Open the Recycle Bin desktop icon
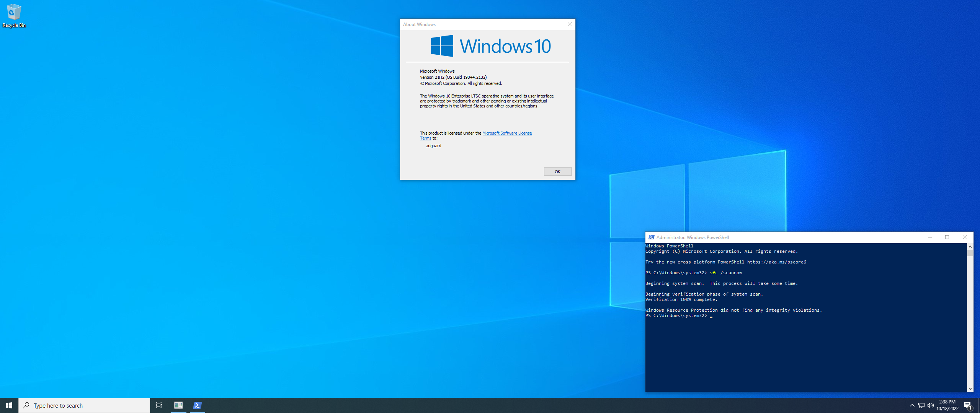 (14, 16)
